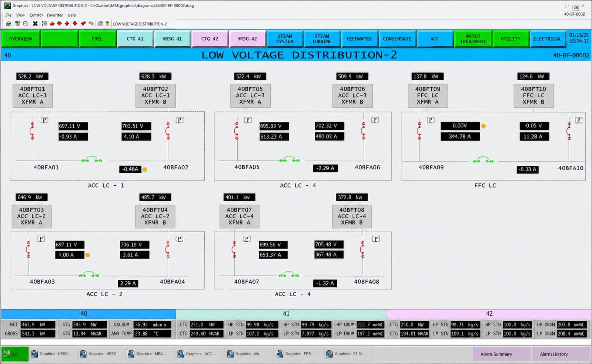Image resolution: width=592 pixels, height=364 pixels.
Task: Open the HRSG 42 display
Action: point(247,39)
